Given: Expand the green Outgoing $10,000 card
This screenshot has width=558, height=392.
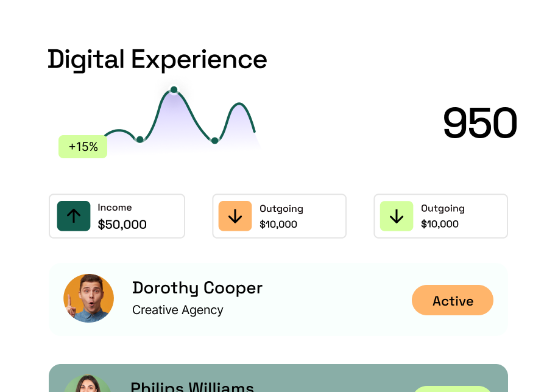Looking at the screenshot, I should 440,216.
